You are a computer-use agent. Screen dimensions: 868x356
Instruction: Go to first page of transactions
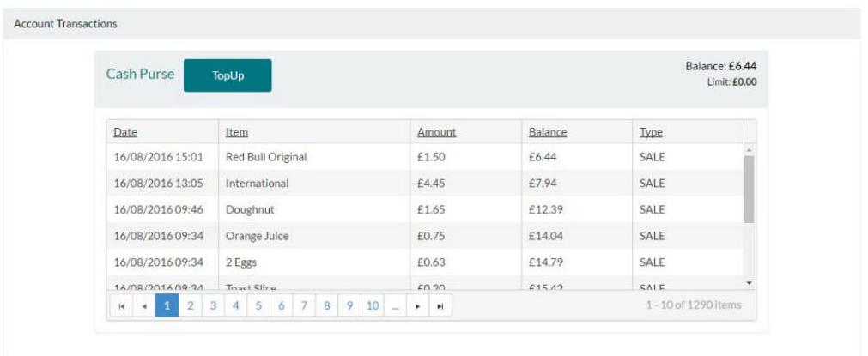[121, 305]
